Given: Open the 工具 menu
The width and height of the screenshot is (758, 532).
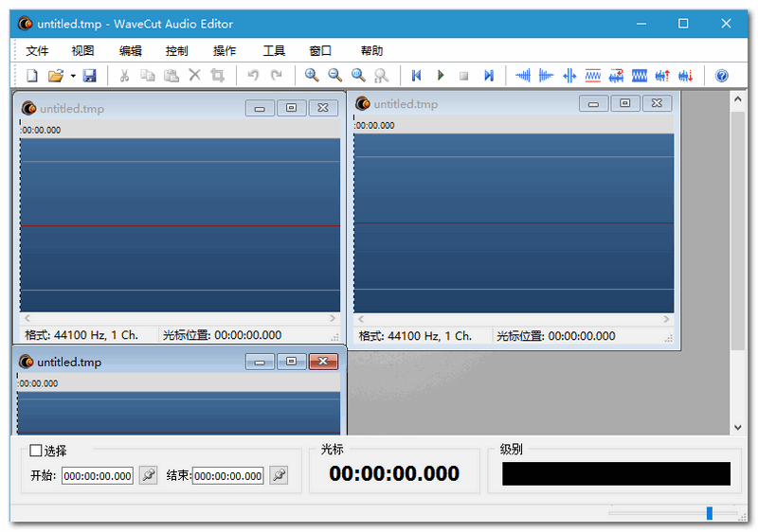Looking at the screenshot, I should [274, 51].
